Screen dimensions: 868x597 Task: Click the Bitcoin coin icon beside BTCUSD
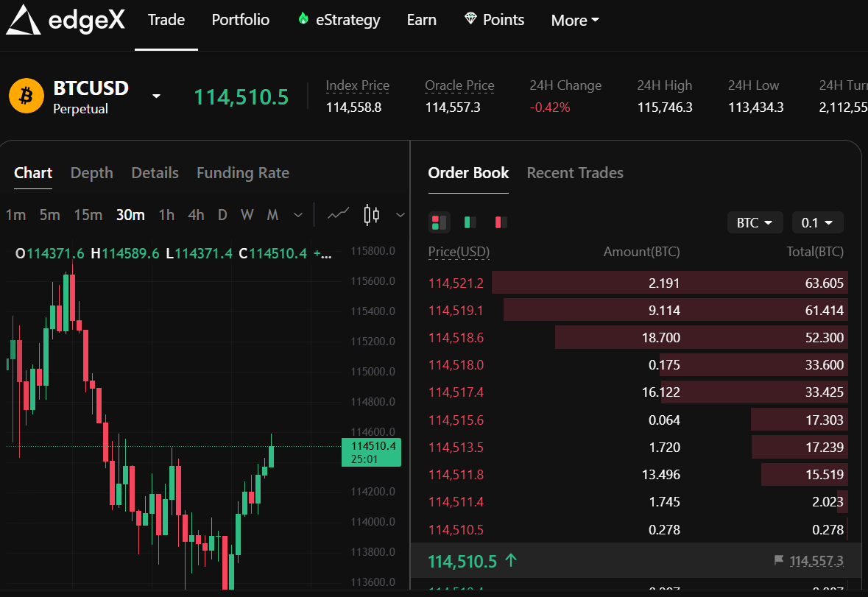[x=26, y=96]
